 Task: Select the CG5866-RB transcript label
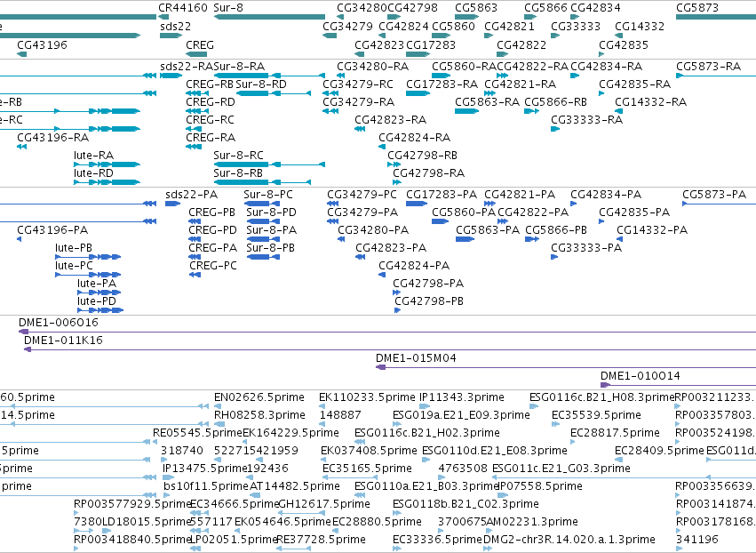pyautogui.click(x=555, y=102)
